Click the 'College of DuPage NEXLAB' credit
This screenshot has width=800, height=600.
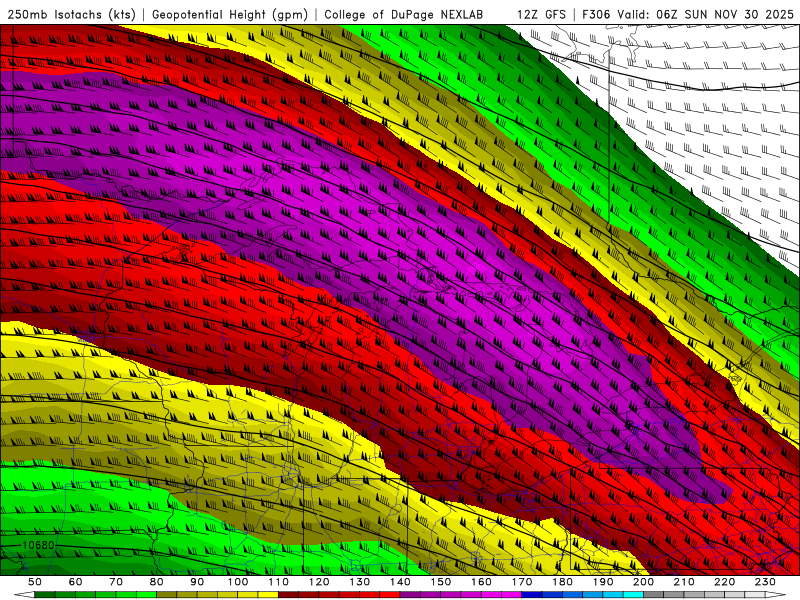404,15
